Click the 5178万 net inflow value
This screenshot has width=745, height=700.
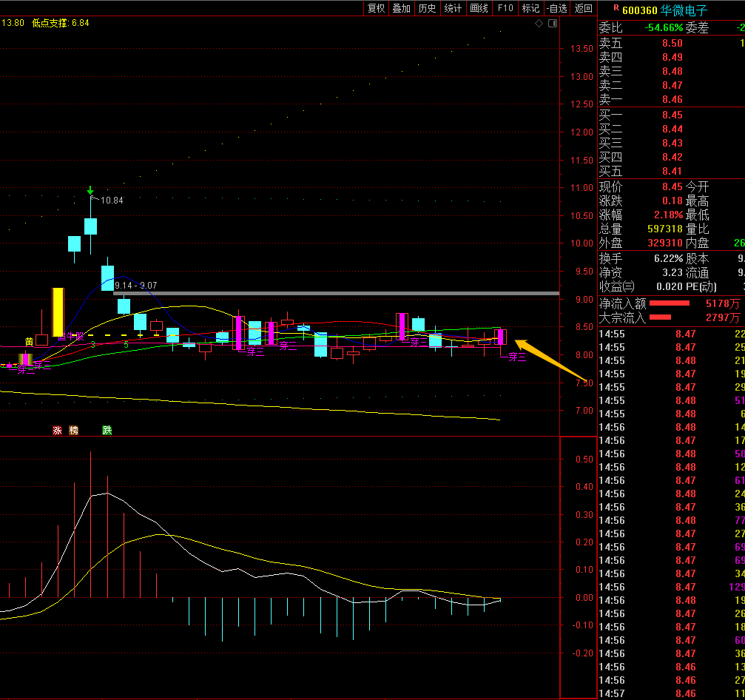click(723, 303)
